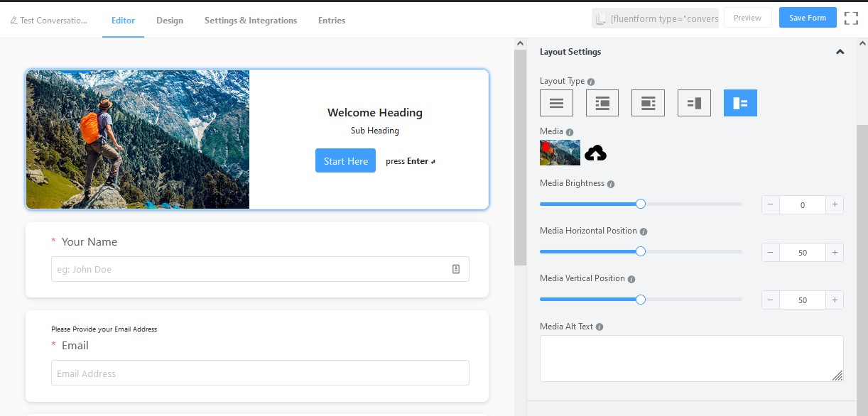Click Media Horizontal Position slider handle
The height and width of the screenshot is (416, 868).
click(x=641, y=251)
